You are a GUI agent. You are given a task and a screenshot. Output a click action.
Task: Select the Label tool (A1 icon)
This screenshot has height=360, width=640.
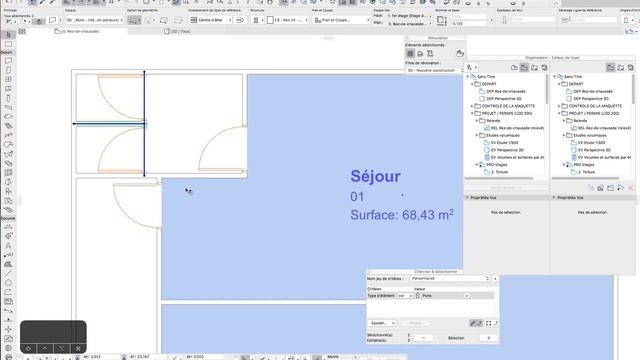coord(9,255)
